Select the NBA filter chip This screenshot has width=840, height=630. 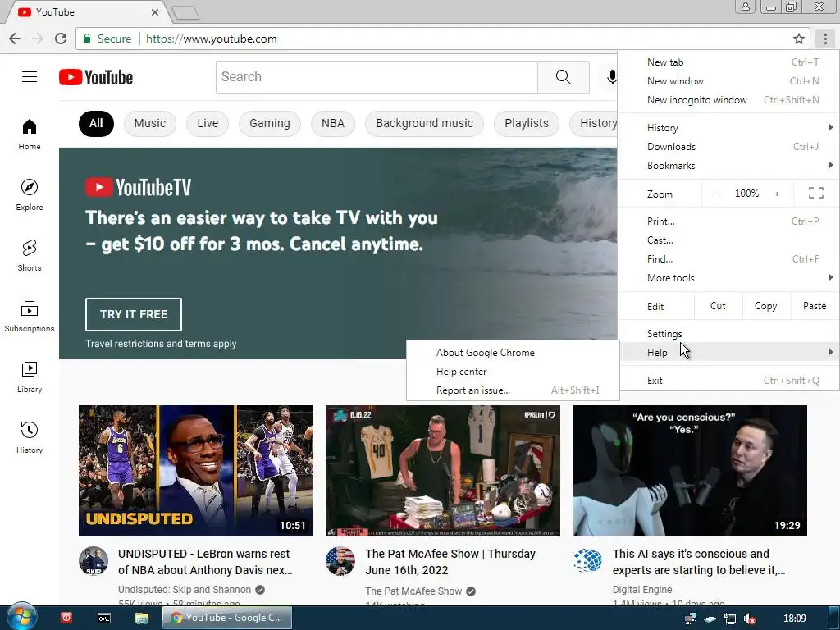pyautogui.click(x=333, y=124)
